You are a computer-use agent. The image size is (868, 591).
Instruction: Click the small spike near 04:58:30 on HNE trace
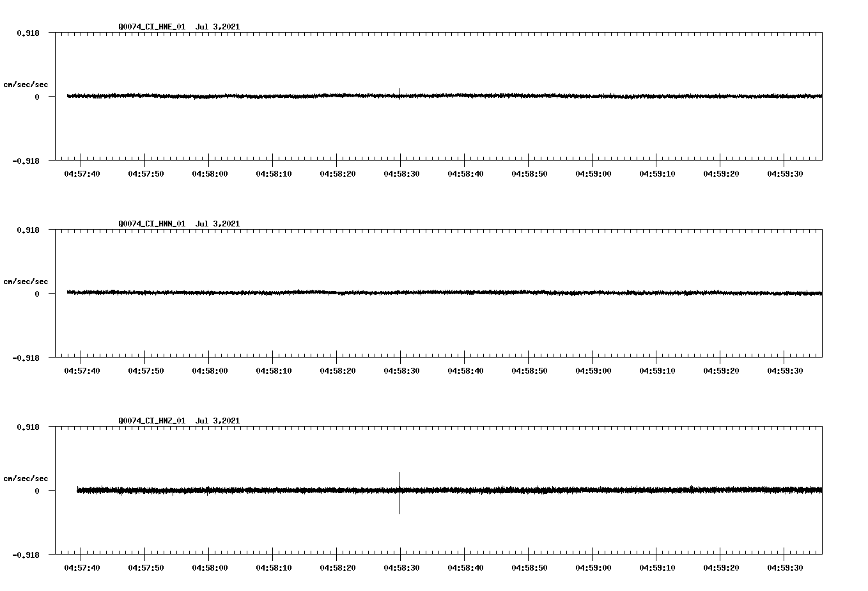coord(399,93)
